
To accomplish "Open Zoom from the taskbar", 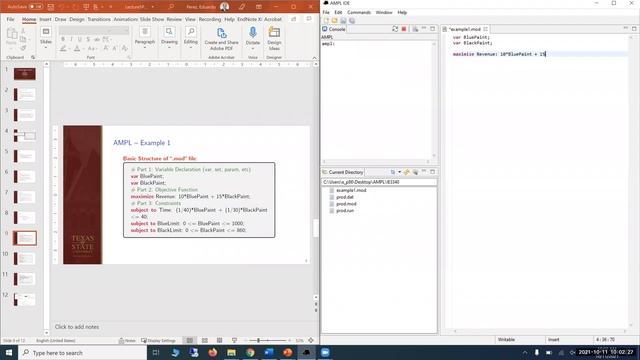I will [325, 352].
